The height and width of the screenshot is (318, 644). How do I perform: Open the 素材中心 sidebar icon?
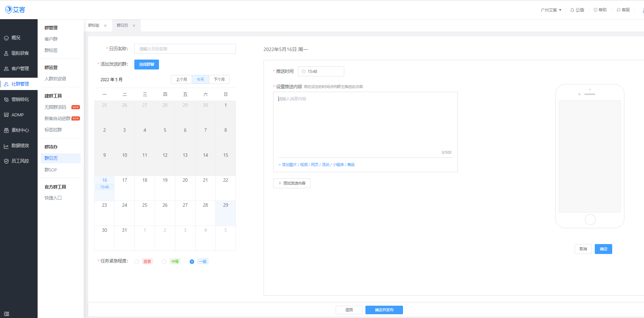(x=6, y=130)
